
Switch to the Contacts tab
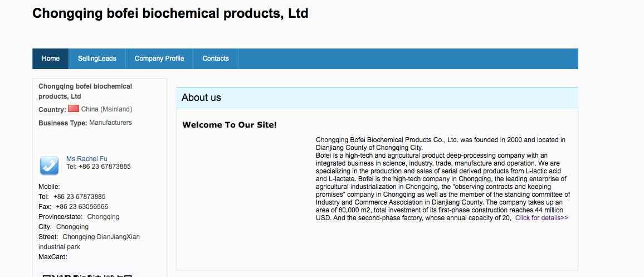[x=216, y=59]
